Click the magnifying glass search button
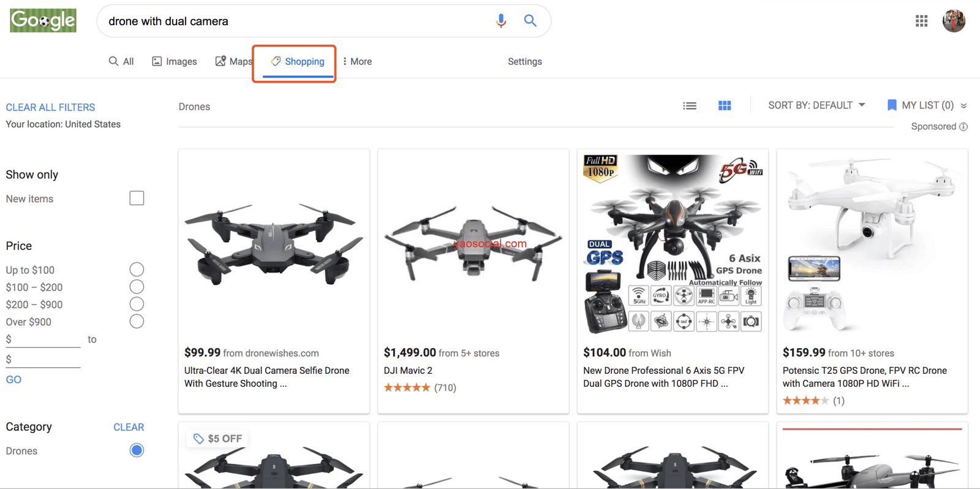This screenshot has height=489, width=980. click(x=530, y=21)
